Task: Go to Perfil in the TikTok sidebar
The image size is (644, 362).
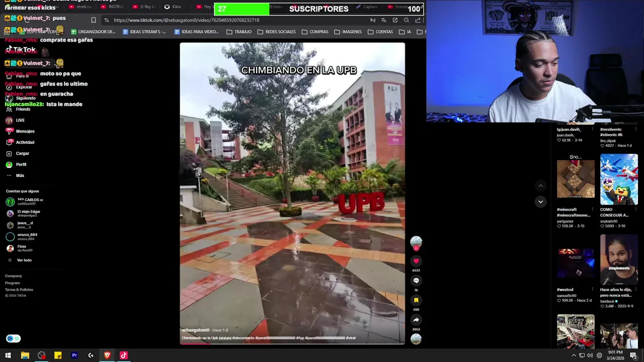Action: tap(16, 164)
